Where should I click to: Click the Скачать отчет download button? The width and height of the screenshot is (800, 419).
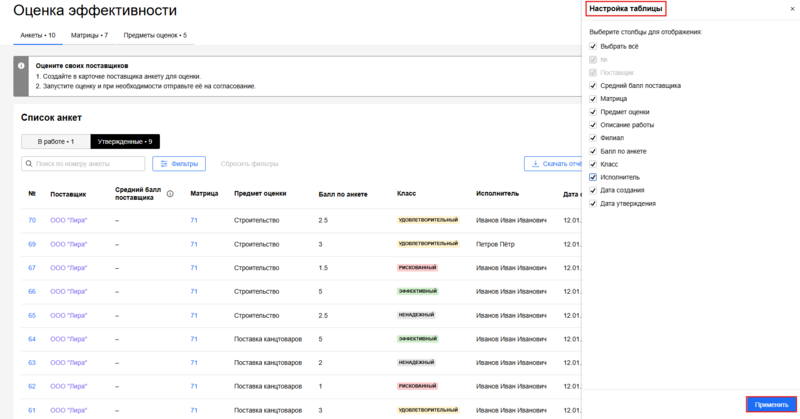553,163
